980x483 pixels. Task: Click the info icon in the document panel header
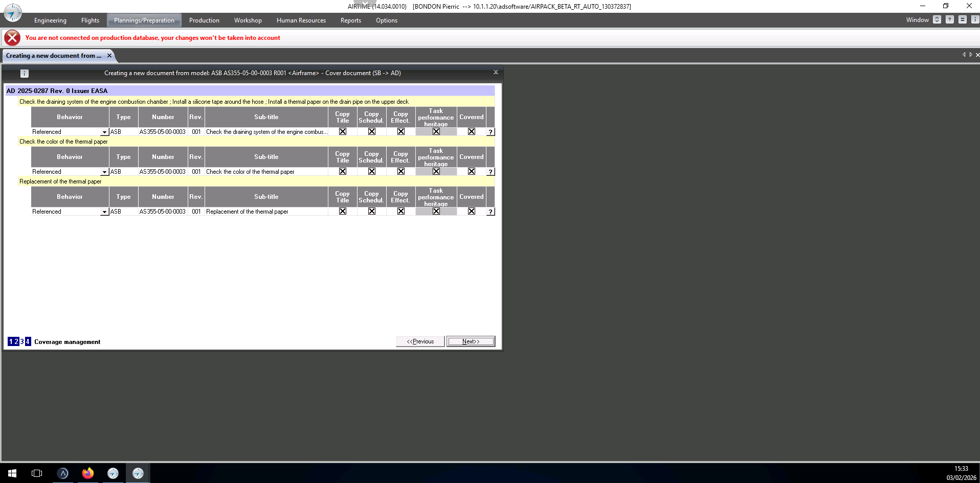24,73
